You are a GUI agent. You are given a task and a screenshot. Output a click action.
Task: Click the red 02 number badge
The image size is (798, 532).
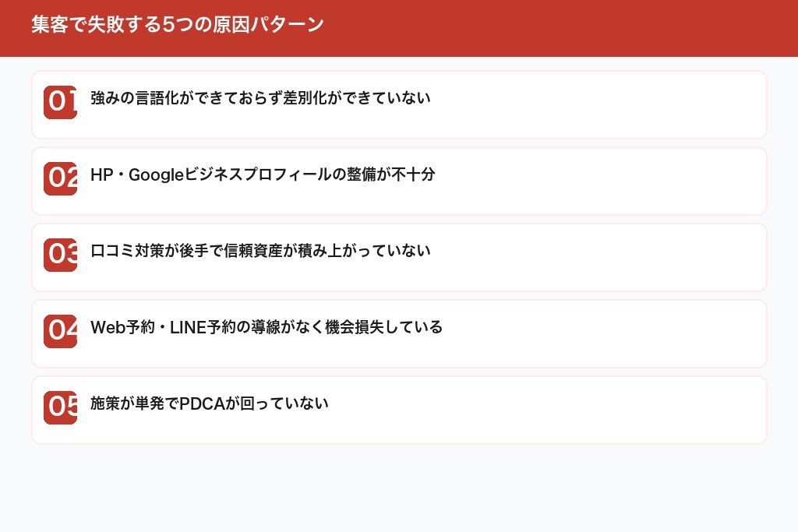[60, 178]
